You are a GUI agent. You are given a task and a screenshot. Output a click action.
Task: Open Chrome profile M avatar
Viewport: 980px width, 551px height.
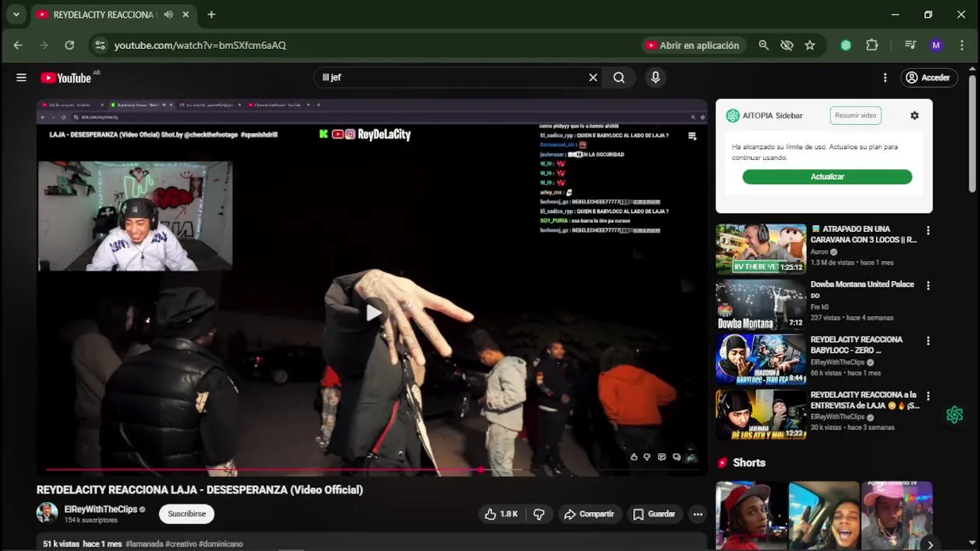pos(936,45)
